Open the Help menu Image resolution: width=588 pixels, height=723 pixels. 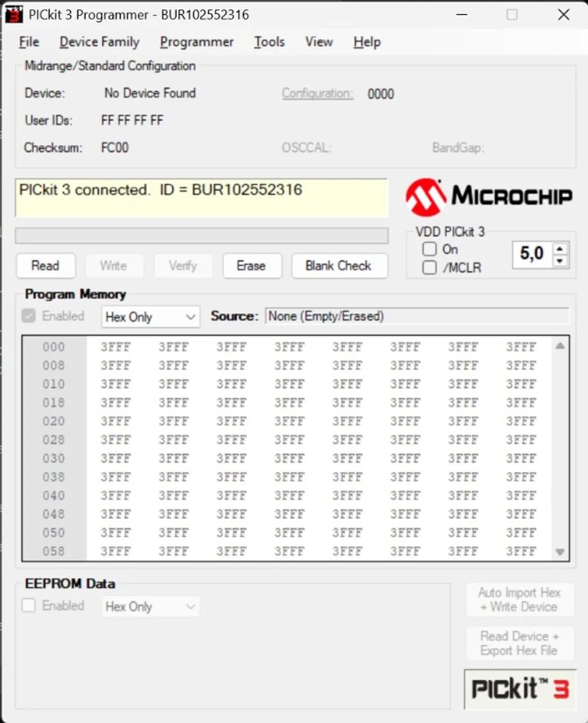coord(367,42)
